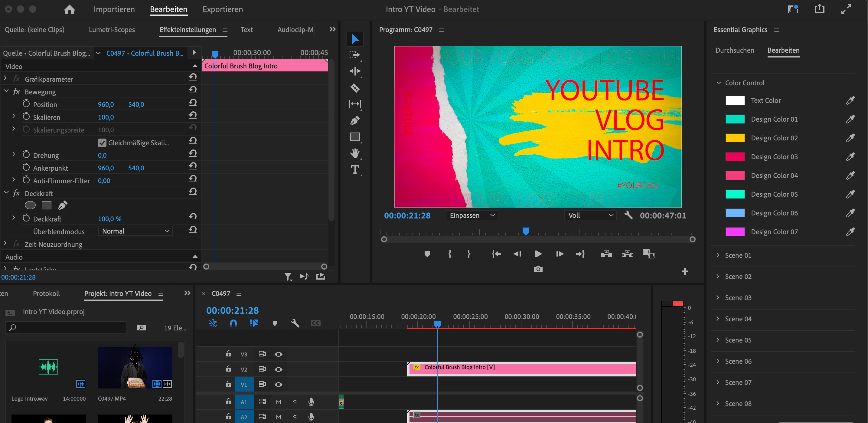This screenshot has width=868, height=423.
Task: Switch to the Exportieren tab
Action: (222, 9)
